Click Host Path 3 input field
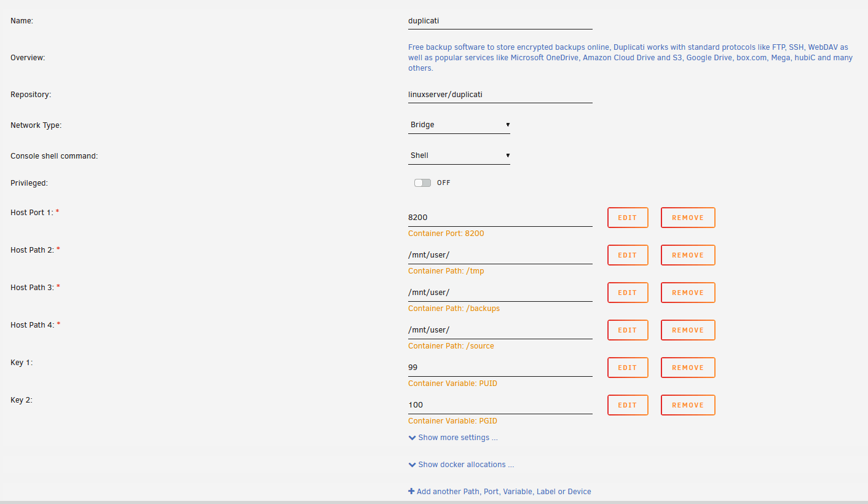The height and width of the screenshot is (504, 868). [x=500, y=293]
